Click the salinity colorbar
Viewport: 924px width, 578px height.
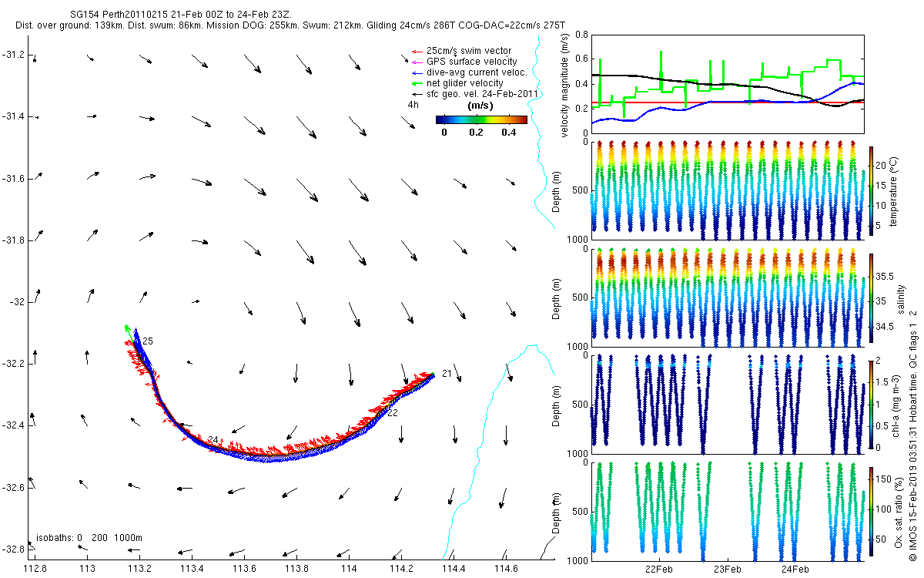tap(871, 296)
